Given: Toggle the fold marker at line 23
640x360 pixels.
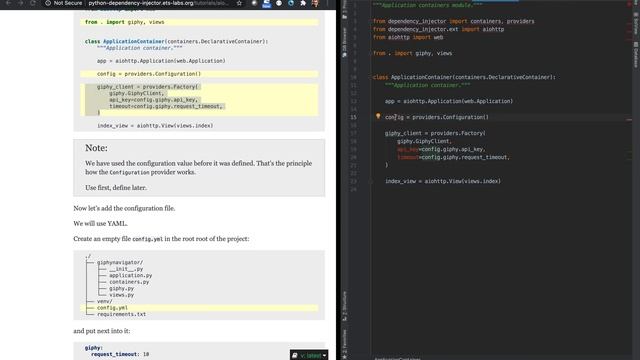Looking at the screenshot, I should point(371,181).
